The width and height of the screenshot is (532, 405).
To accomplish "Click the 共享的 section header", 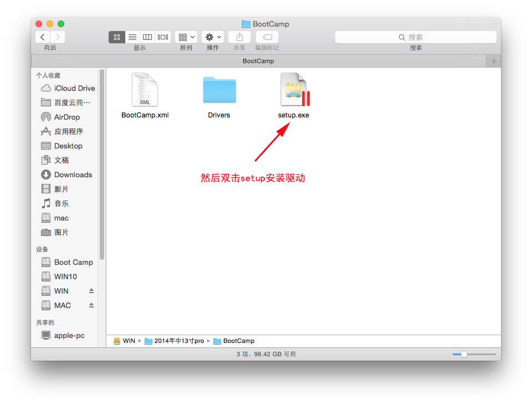I will coord(45,322).
